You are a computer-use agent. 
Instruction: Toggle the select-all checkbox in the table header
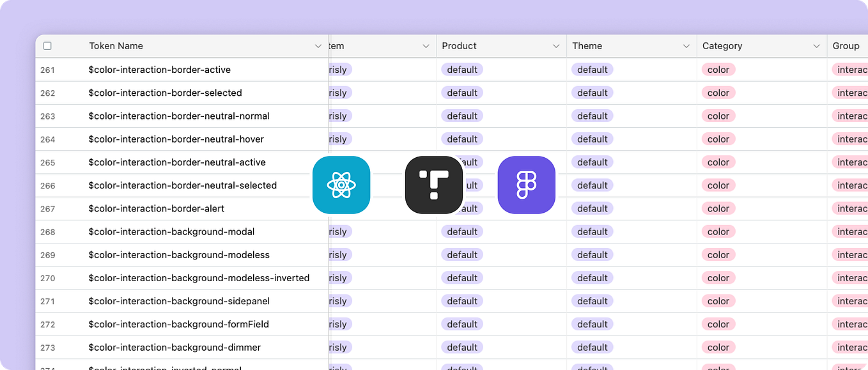tap(48, 45)
